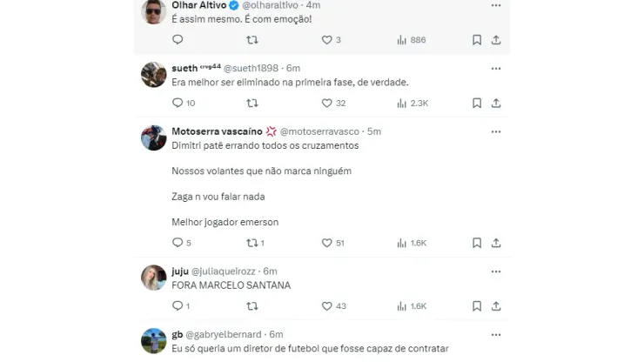
Task: Reply to juju's FORA MARCELO SANTANA tweet
Action: pos(178,306)
